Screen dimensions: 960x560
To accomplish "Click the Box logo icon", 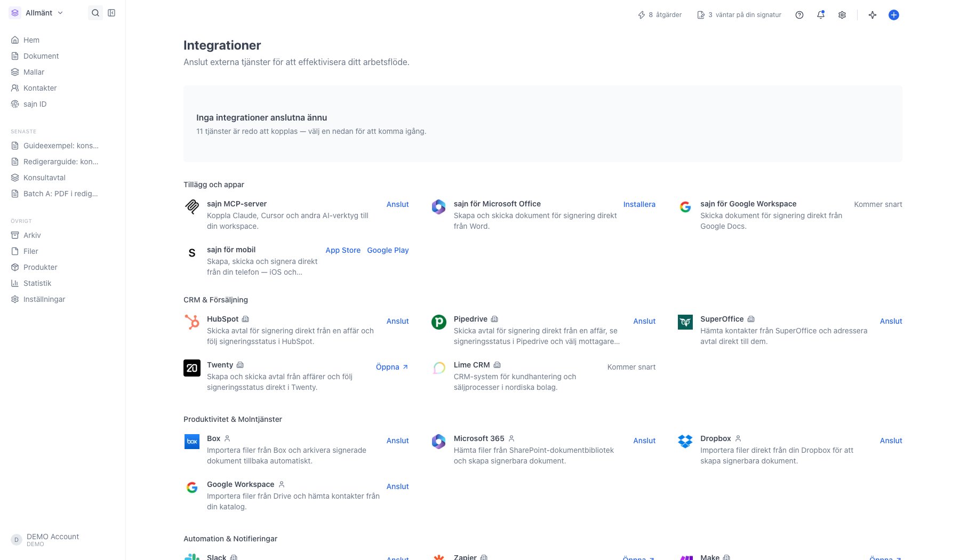I will [x=192, y=442].
